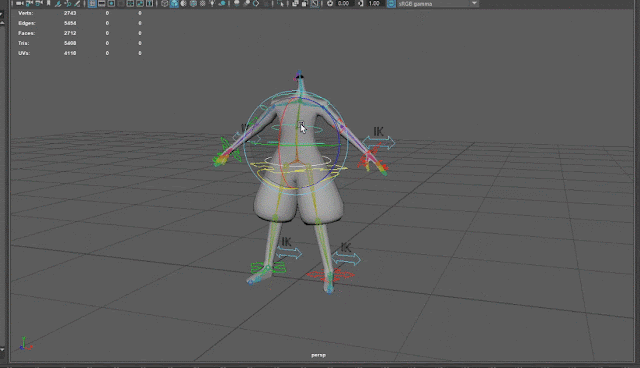This screenshot has height=368, width=640.
Task: Toggle the Isolate Select icon
Action: click(x=280, y=3)
